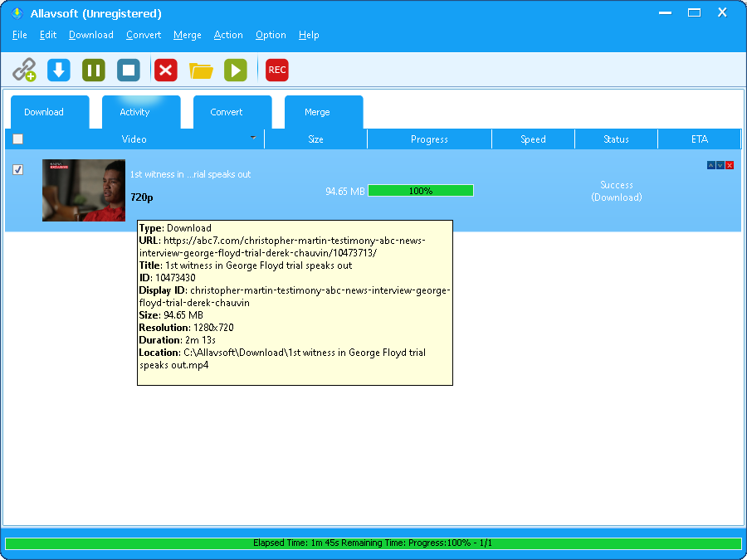
Task: Move the download row up with arrow icon
Action: (711, 165)
